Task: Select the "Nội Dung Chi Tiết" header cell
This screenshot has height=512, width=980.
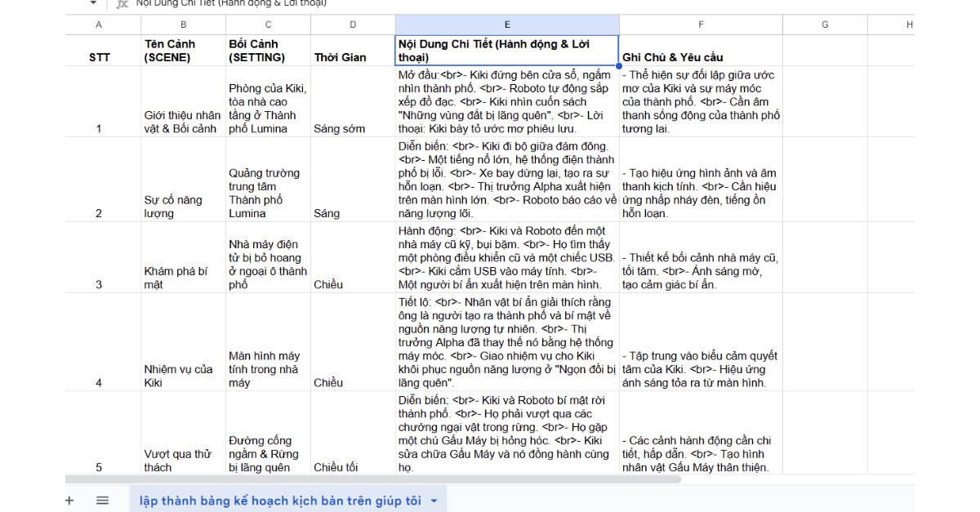Action: 507,51
